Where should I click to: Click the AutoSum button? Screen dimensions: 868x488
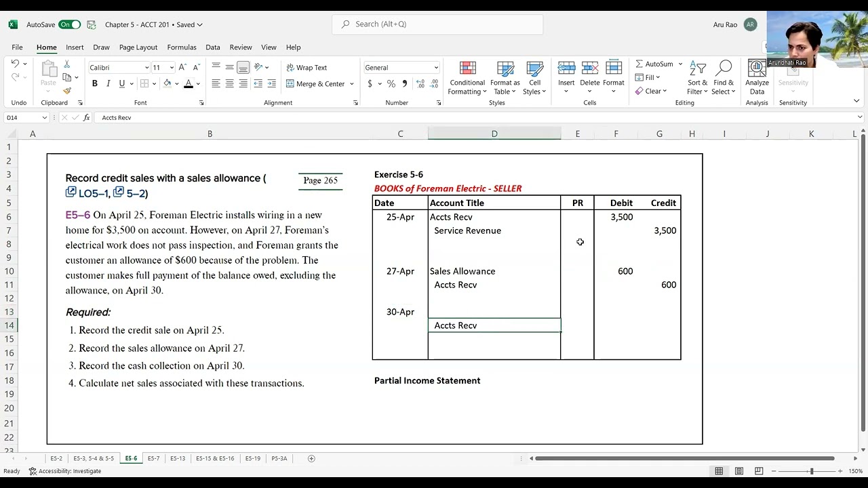(x=654, y=64)
